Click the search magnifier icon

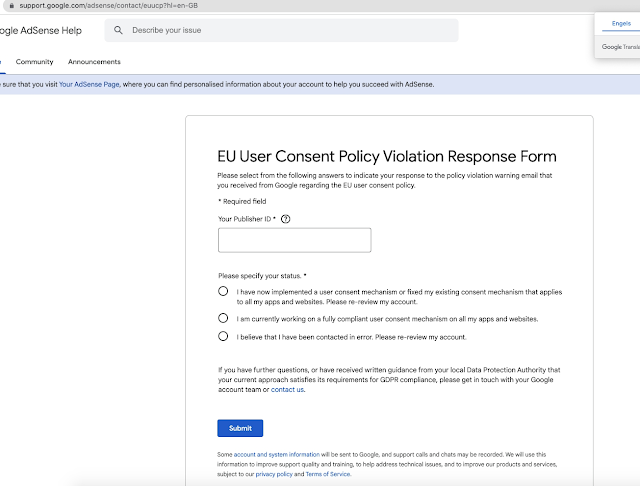point(119,31)
